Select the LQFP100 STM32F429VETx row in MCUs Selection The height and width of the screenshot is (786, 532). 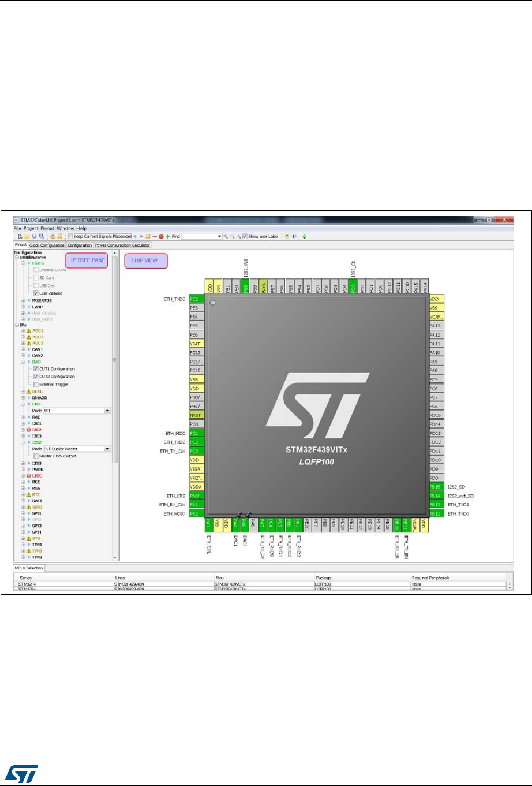pyautogui.click(x=231, y=584)
